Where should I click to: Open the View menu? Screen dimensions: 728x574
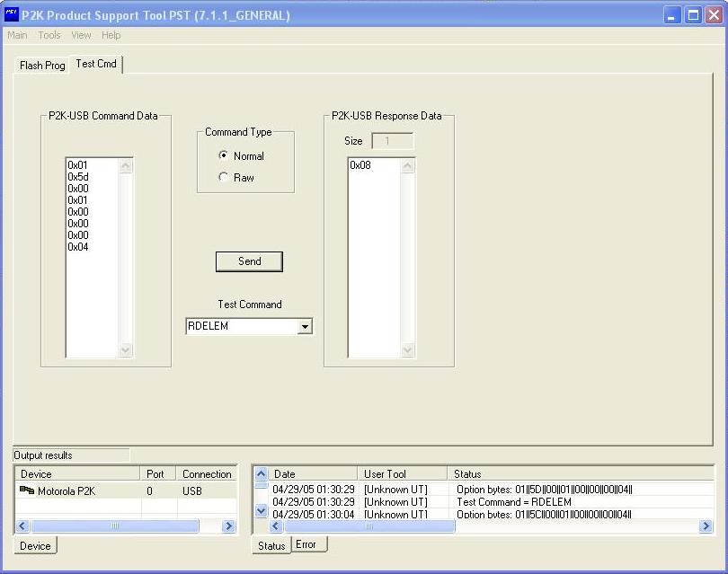tap(81, 35)
